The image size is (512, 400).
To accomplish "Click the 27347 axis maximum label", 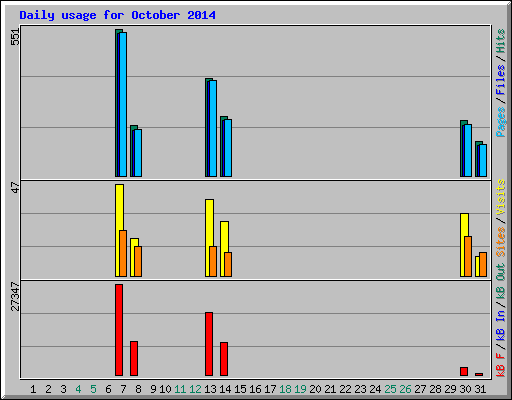I will pos(15,296).
